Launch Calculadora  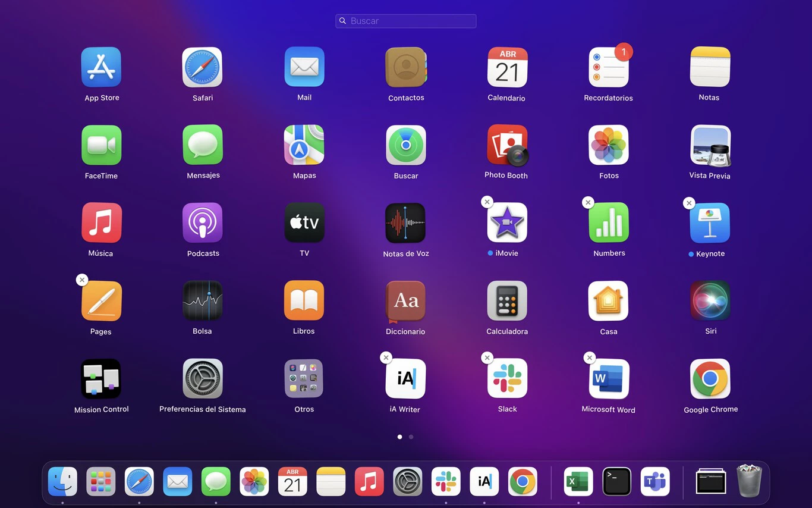(507, 301)
